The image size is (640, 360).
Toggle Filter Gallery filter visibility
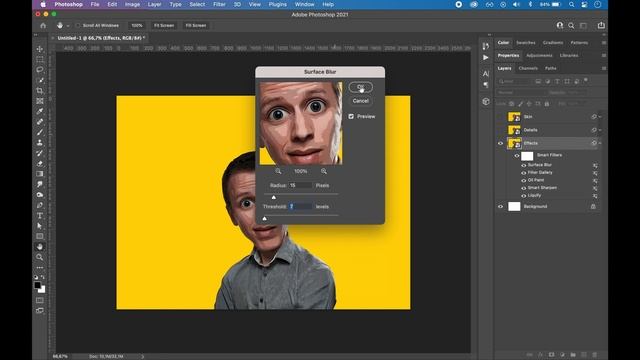point(524,173)
